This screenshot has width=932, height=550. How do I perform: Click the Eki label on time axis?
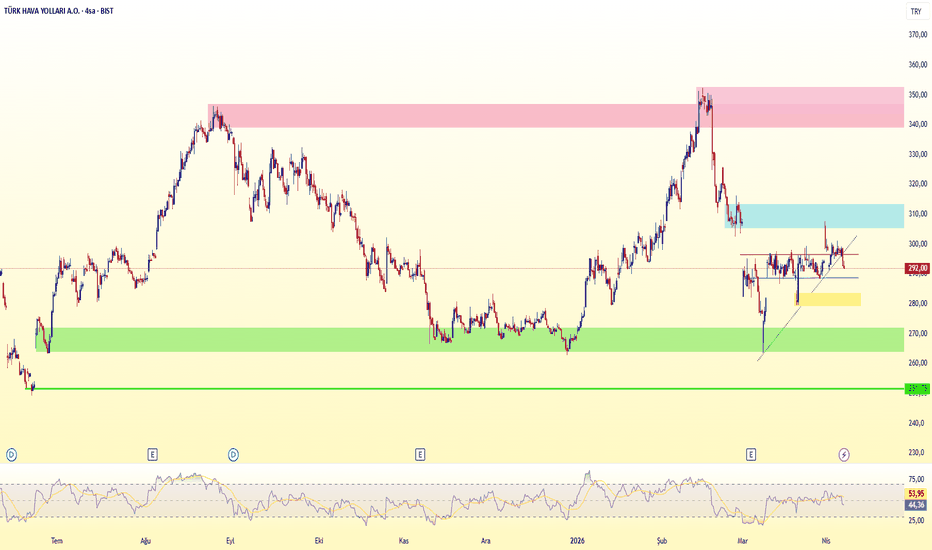pos(319,540)
